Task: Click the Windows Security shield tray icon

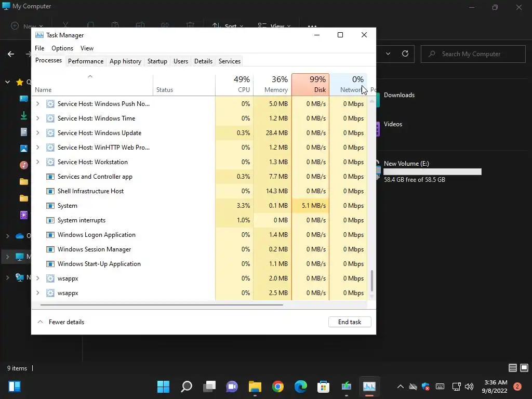Action: [426, 387]
